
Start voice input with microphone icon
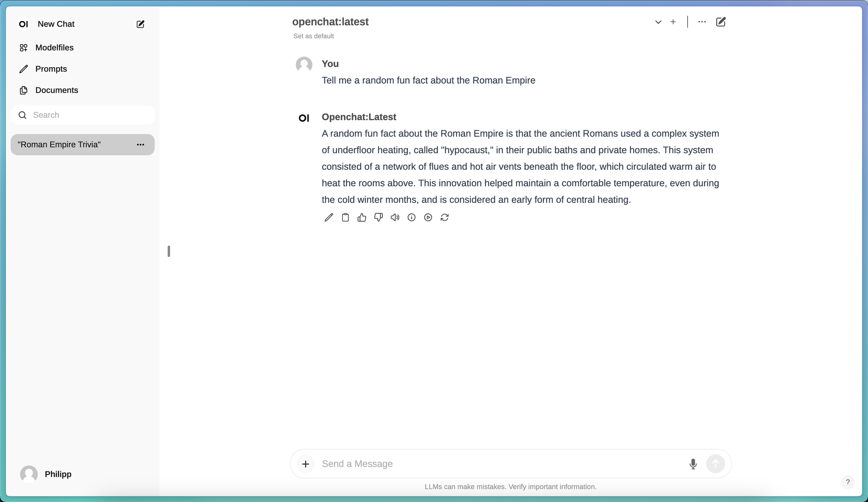click(x=693, y=464)
